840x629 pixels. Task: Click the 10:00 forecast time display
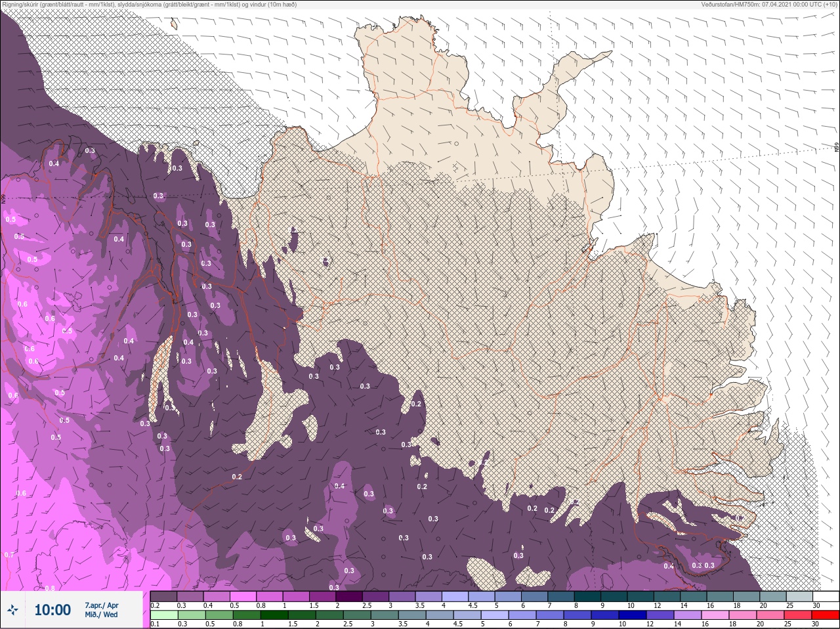52,610
